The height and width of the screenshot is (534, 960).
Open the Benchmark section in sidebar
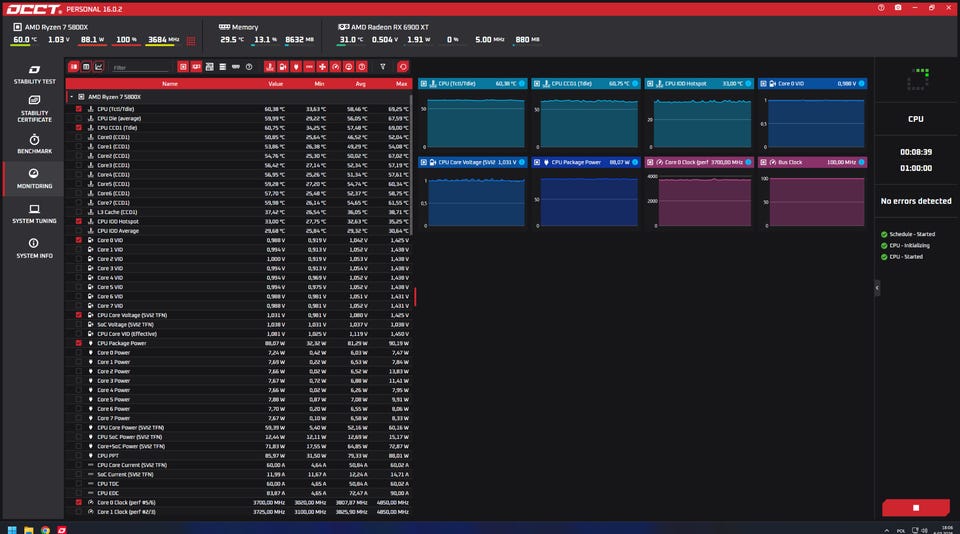[x=34, y=144]
